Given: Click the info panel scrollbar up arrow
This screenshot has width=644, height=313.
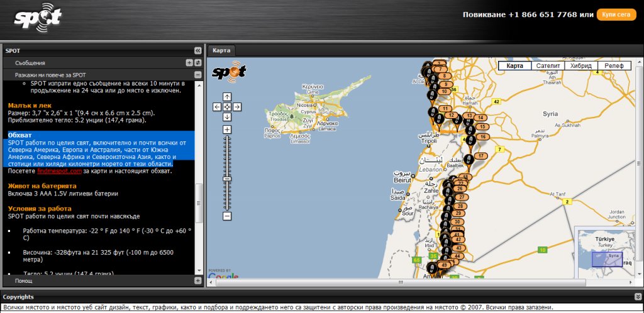Looking at the screenshot, I should tap(199, 85).
